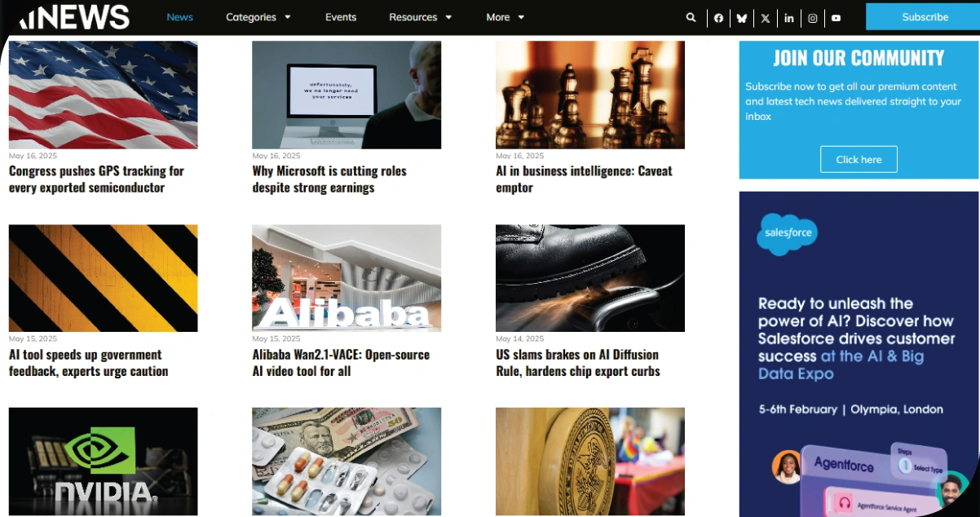Image resolution: width=980 pixels, height=517 pixels.
Task: Open the NVIDIA logo article thumbnail
Action: (103, 462)
